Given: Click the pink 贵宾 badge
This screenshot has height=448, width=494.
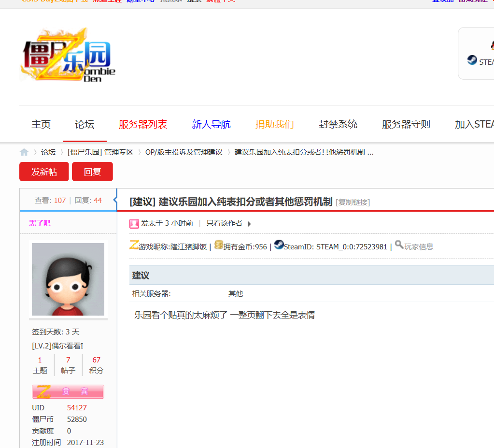Looking at the screenshot, I should pos(68,391).
